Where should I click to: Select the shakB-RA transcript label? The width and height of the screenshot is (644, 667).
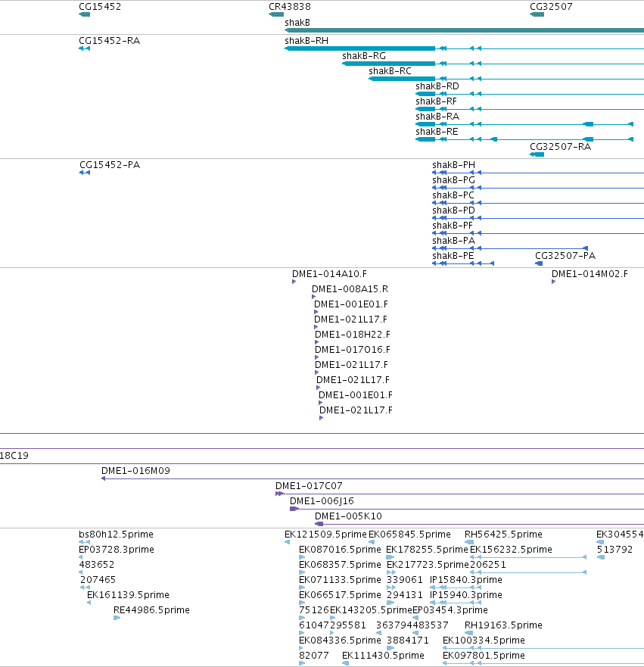pyautogui.click(x=437, y=117)
